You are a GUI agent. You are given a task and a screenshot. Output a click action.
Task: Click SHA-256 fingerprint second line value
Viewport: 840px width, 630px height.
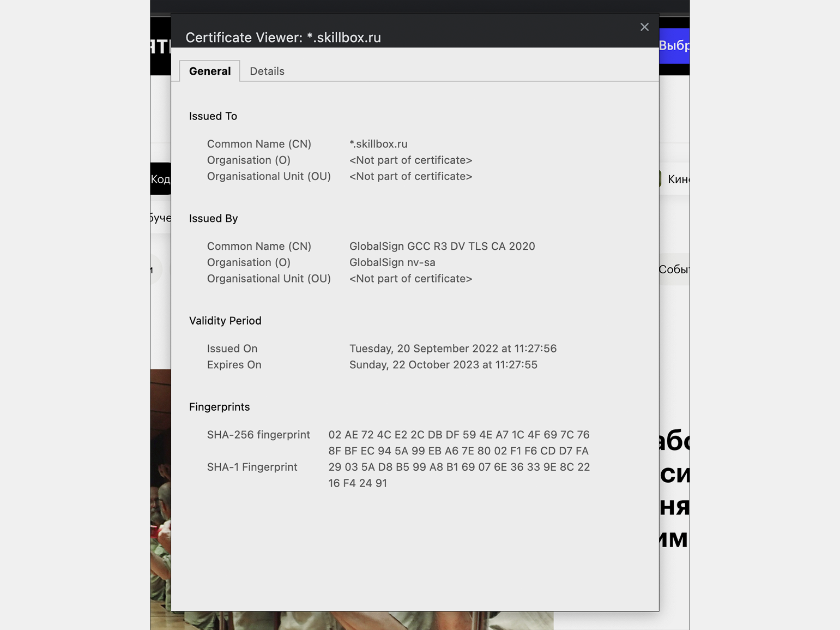pos(458,451)
